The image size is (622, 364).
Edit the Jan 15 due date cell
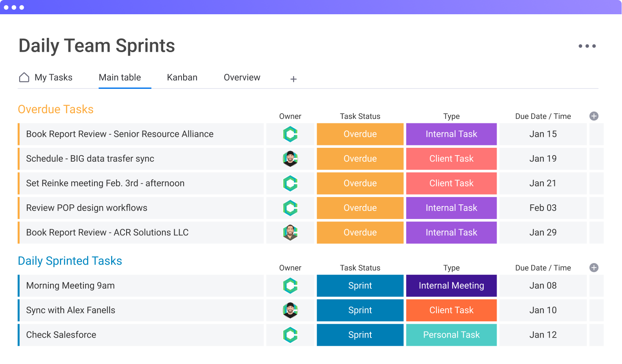coord(543,134)
